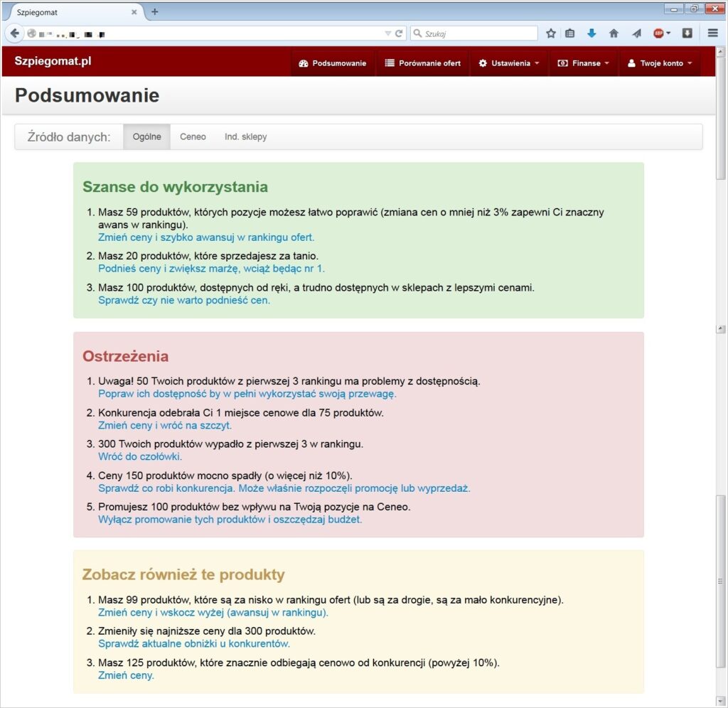Click link Wróć do czołówki

(x=140, y=457)
